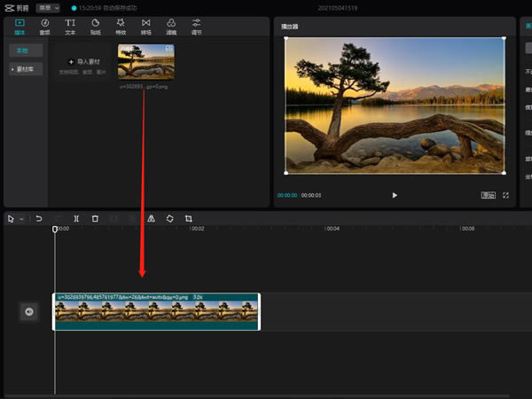The height and width of the screenshot is (399, 532).
Task: Open the menu dropdown next to 剪映 logo
Action: click(x=49, y=7)
